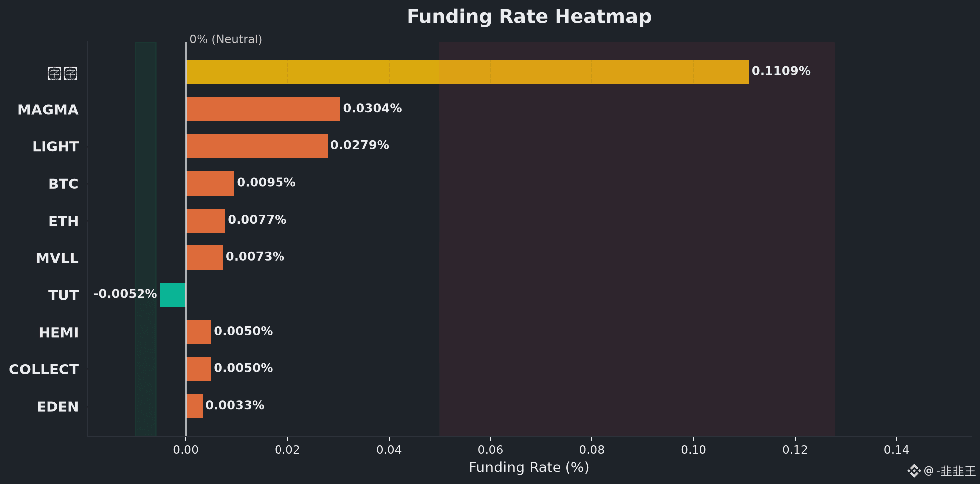Viewport: 980px width, 484px height.
Task: Click the MAGMA row label
Action: click(48, 110)
